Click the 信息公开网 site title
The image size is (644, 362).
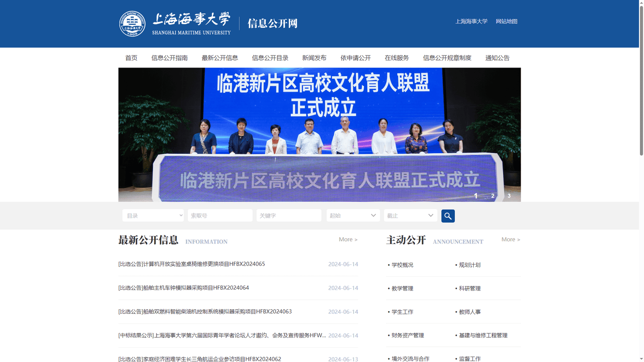click(272, 24)
